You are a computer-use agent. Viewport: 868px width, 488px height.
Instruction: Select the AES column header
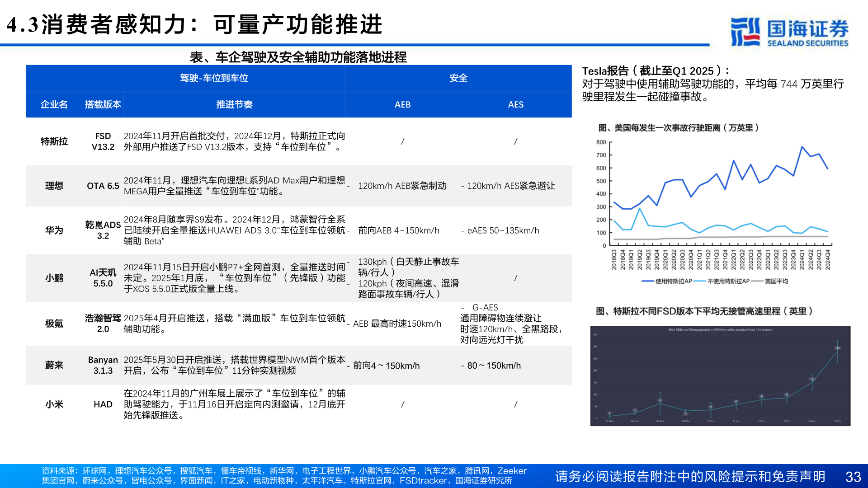point(515,104)
